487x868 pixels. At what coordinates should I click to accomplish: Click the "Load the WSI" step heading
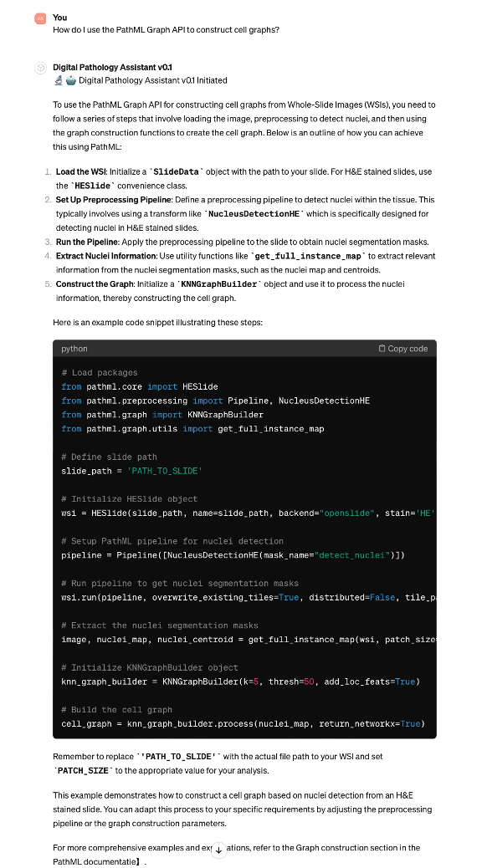(x=81, y=172)
